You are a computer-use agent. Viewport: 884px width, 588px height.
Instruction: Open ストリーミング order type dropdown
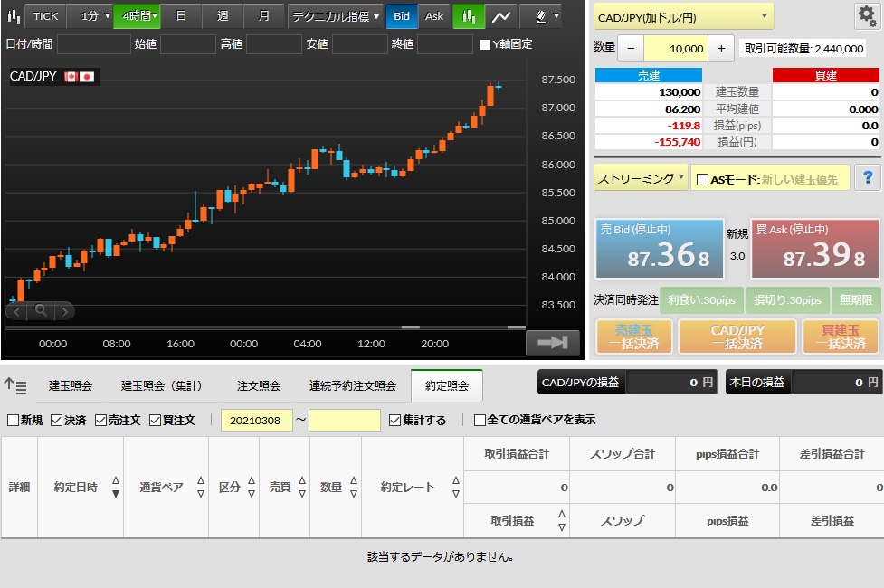tap(641, 178)
